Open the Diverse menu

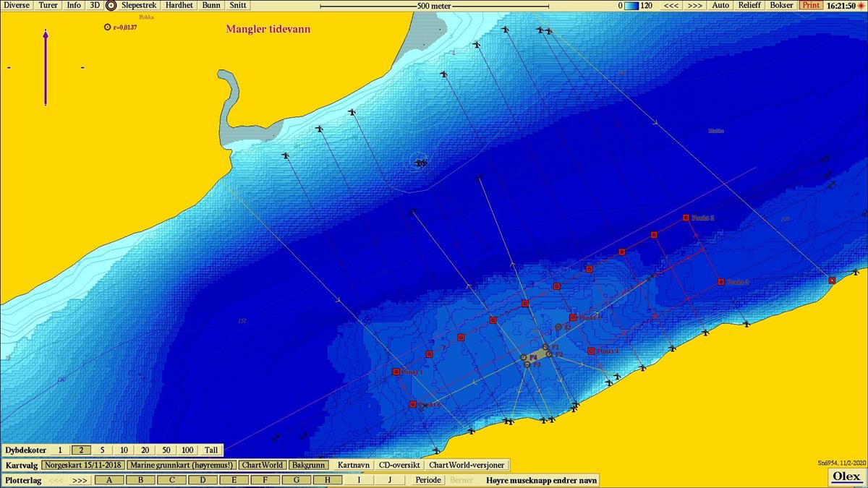click(x=17, y=5)
